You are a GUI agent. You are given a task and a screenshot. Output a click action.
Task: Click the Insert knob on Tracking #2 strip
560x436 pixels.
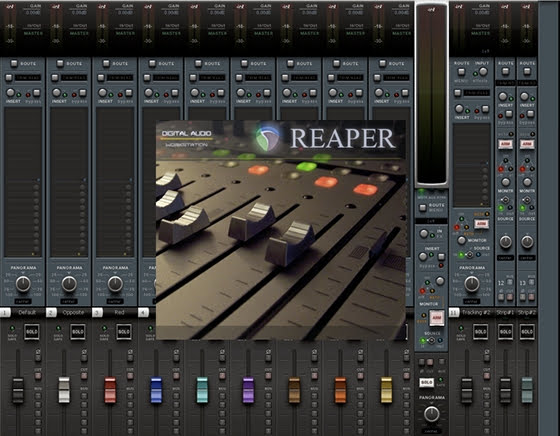(x=459, y=108)
